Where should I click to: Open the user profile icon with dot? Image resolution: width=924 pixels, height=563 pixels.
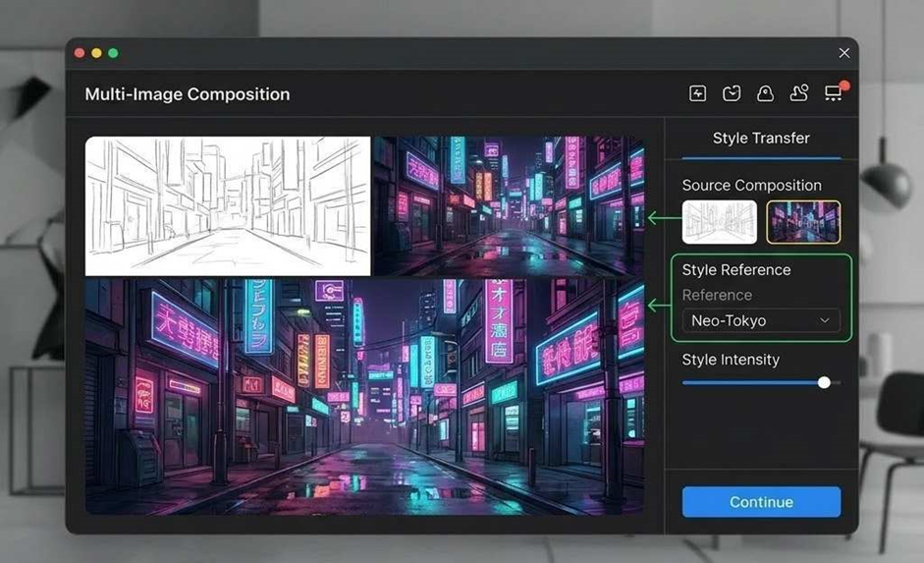coord(799,94)
